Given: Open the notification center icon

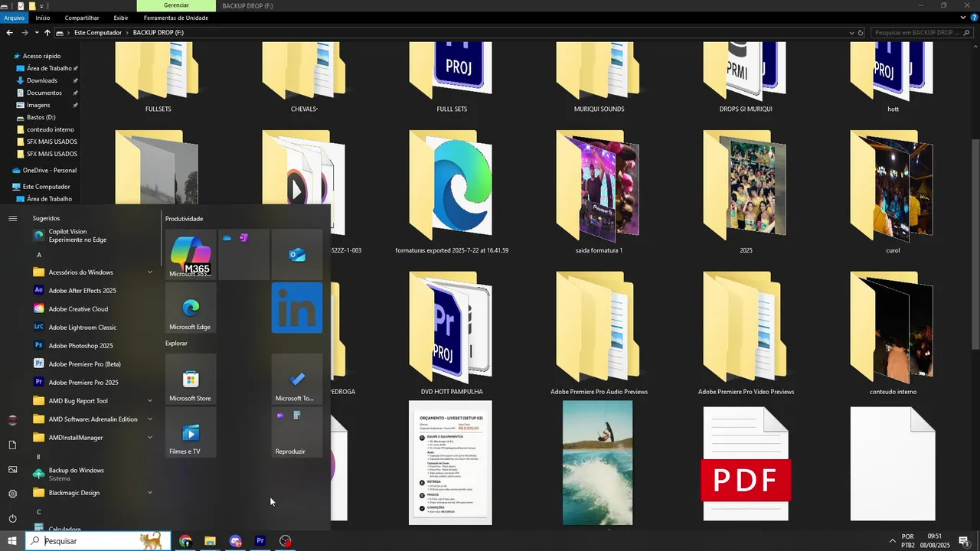Looking at the screenshot, I should pyautogui.click(x=964, y=541).
